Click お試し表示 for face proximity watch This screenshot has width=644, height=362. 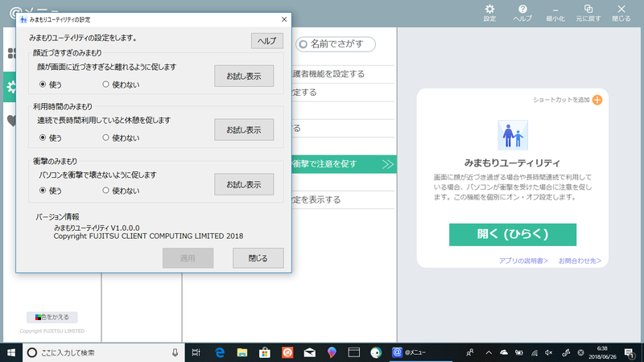pyautogui.click(x=244, y=76)
